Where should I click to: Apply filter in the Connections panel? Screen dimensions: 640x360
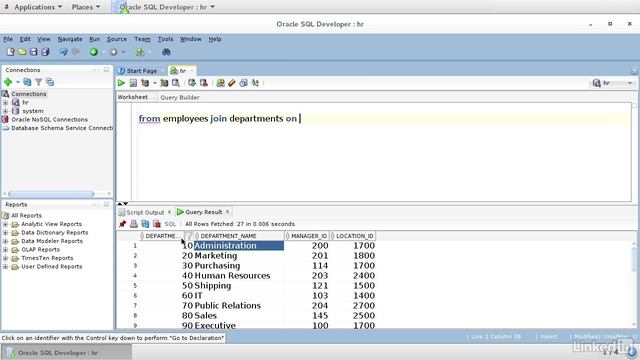(x=38, y=82)
